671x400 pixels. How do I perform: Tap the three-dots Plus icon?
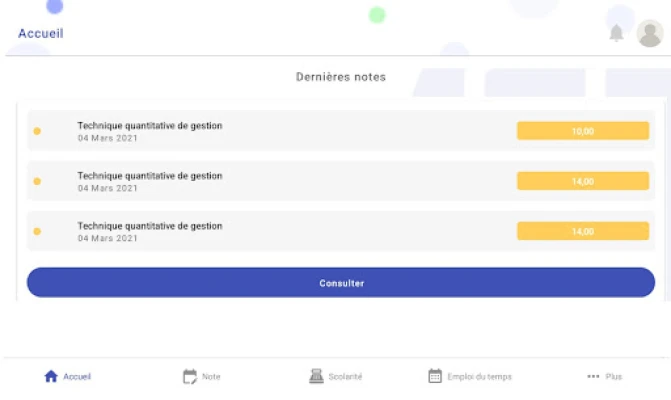tap(593, 377)
